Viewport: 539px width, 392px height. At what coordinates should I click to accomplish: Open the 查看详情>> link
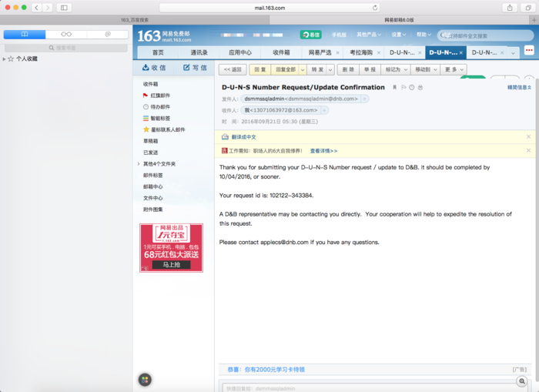(323, 151)
